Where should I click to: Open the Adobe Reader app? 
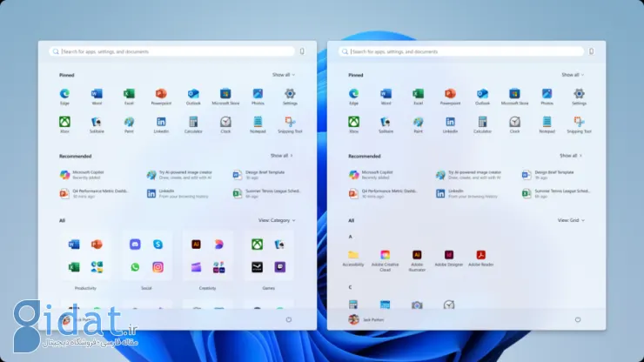tap(480, 255)
